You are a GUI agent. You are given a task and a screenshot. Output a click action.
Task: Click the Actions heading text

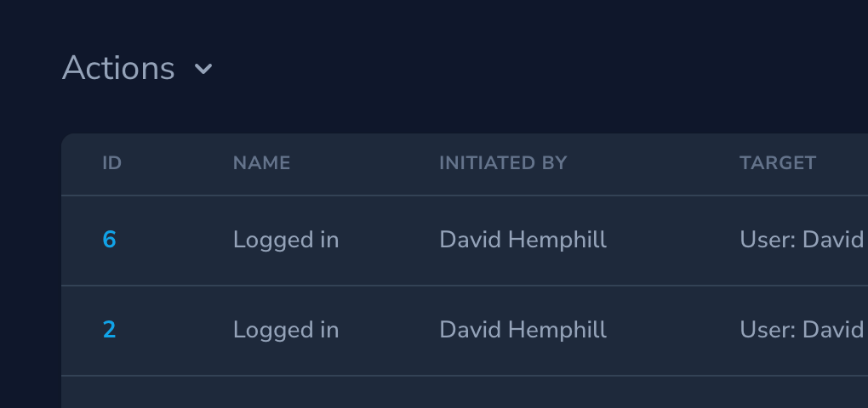(118, 68)
